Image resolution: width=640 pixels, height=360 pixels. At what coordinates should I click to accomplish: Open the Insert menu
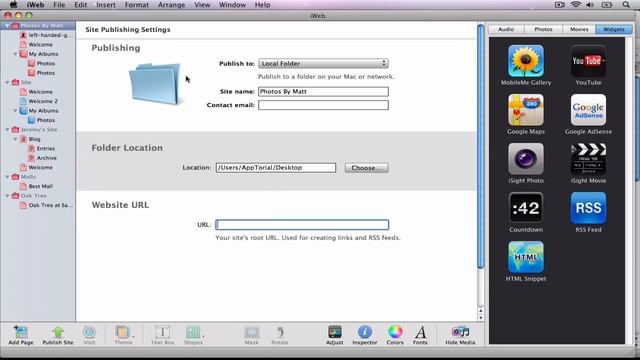point(106,5)
